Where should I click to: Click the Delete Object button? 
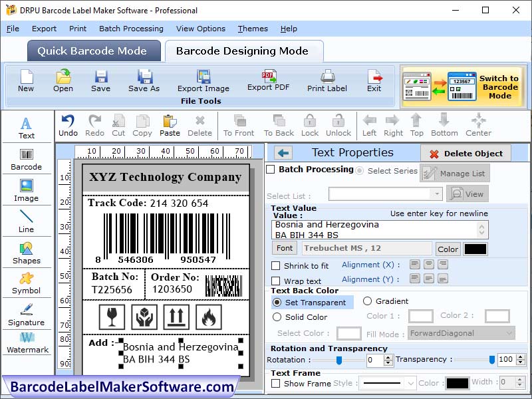point(466,154)
